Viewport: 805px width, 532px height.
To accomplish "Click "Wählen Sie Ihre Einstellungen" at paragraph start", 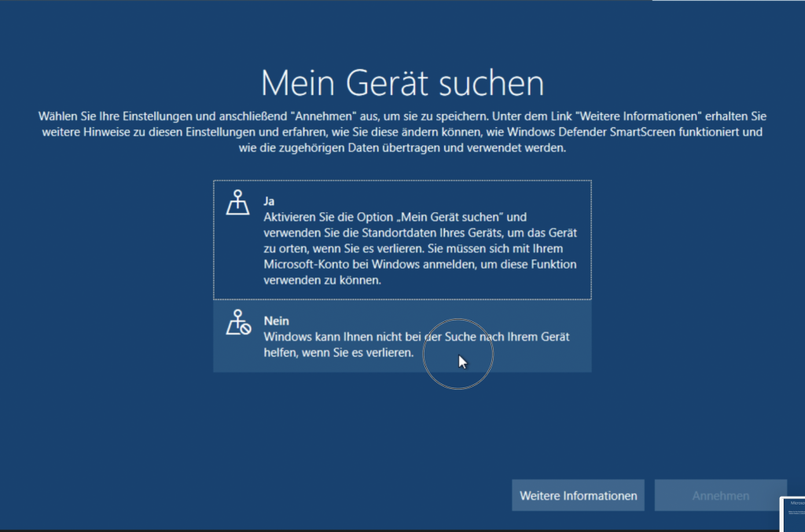I will pyautogui.click(x=108, y=116).
